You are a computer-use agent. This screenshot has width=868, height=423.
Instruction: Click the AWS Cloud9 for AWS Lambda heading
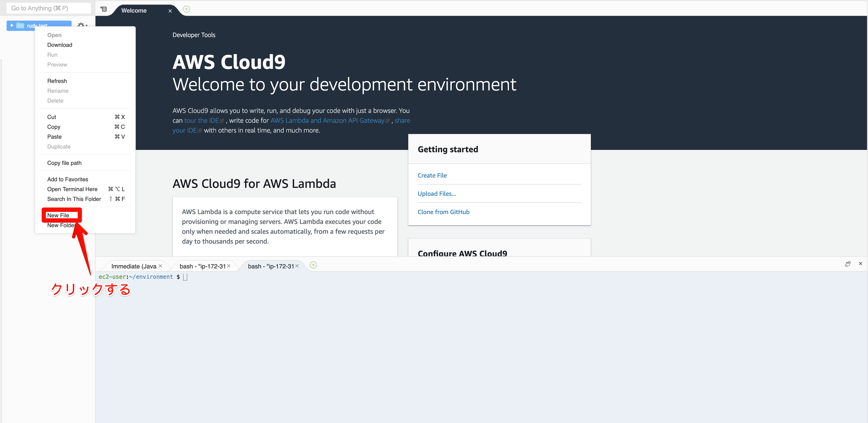(254, 184)
